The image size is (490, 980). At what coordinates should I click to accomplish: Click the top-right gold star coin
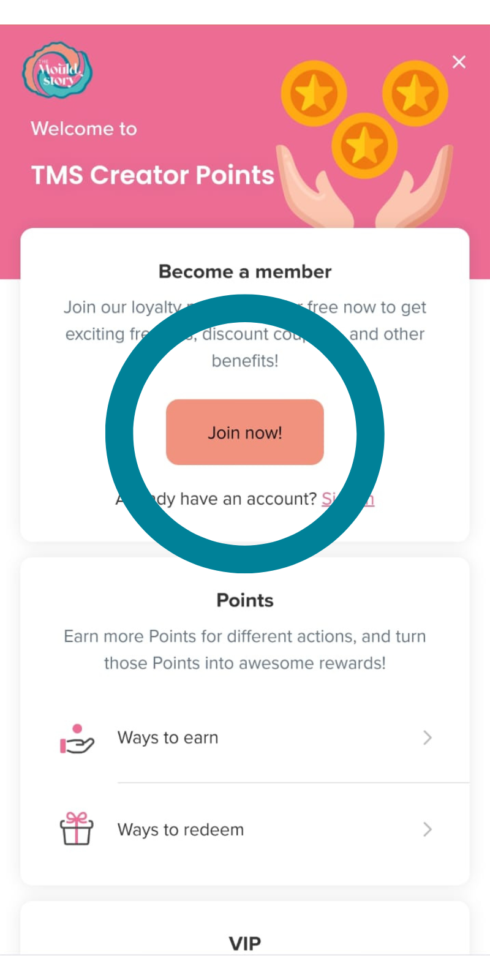[x=415, y=93]
